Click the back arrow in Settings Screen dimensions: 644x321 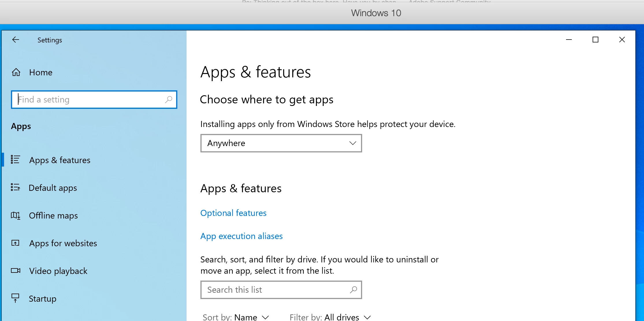16,40
